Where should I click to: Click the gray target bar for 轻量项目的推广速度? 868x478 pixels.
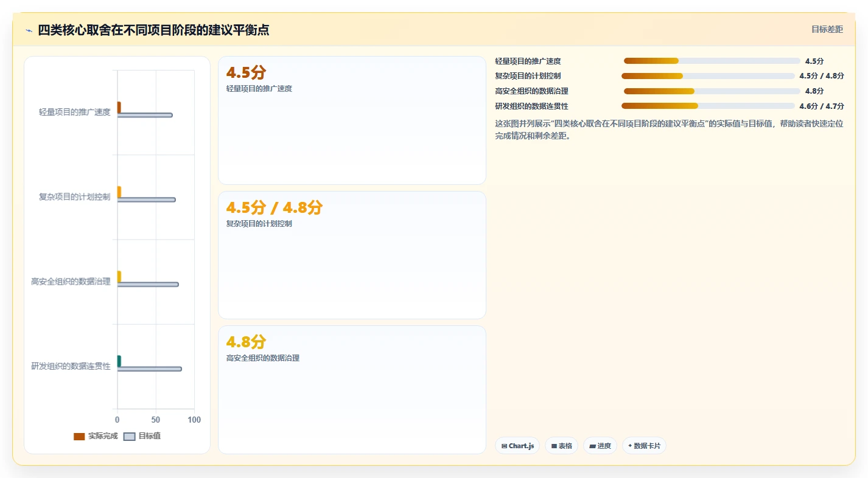click(145, 115)
